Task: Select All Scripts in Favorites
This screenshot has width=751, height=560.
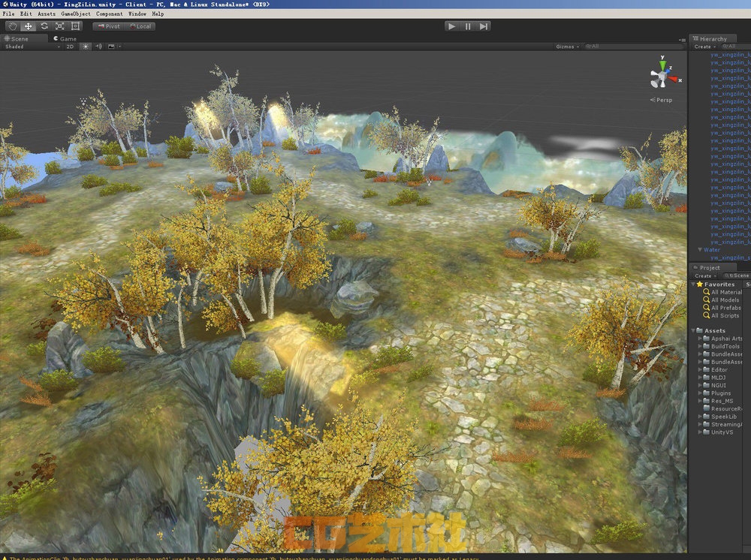Action: tap(725, 316)
